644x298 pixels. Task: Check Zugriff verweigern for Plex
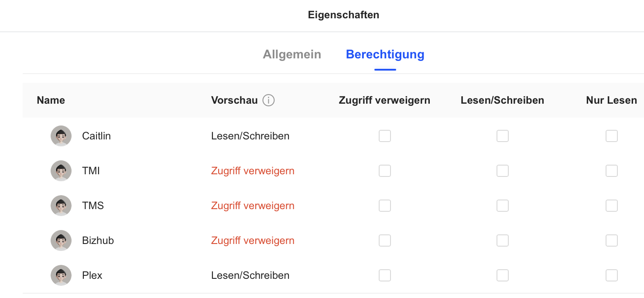385,275
